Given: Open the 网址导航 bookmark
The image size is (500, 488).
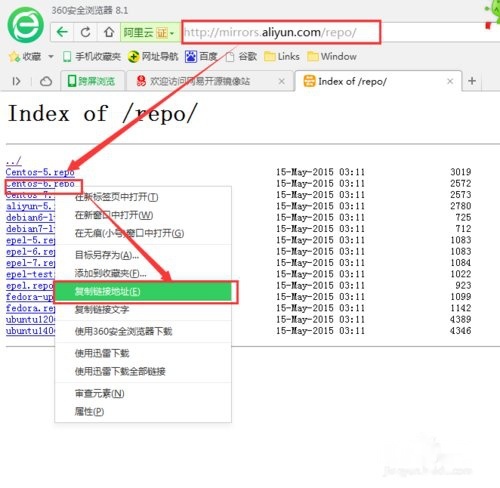Looking at the screenshot, I should click(x=153, y=57).
